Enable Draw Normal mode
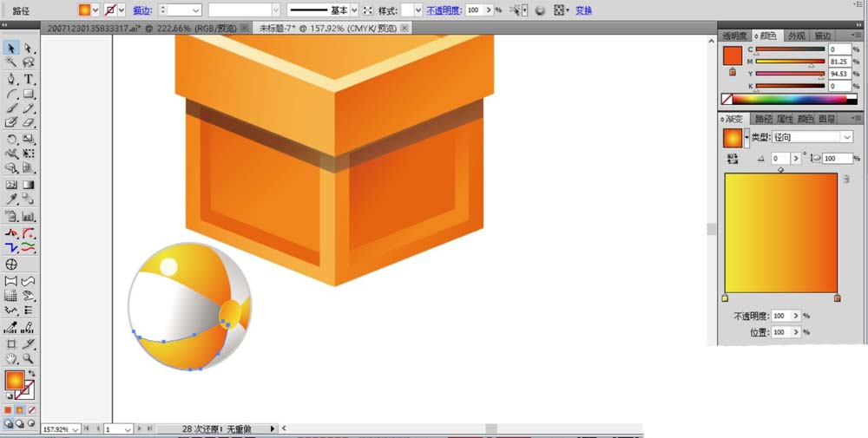Viewport: 868px width, 438px height. pyautogui.click(x=9, y=423)
